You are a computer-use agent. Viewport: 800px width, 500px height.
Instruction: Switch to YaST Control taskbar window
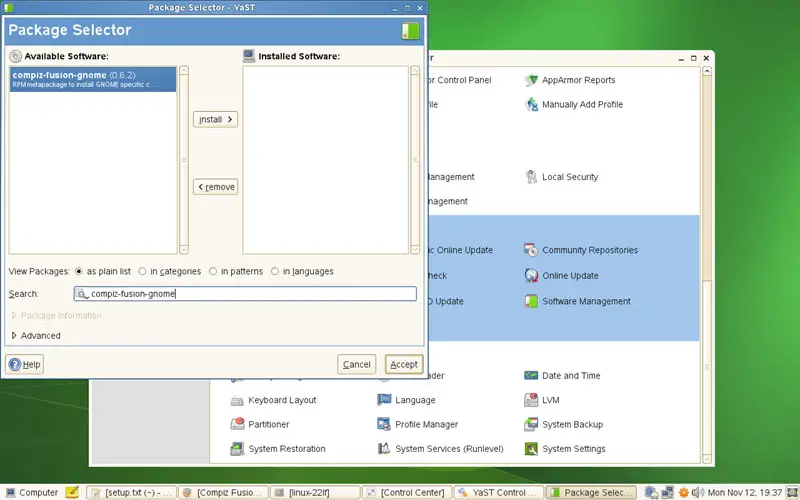coord(499,492)
